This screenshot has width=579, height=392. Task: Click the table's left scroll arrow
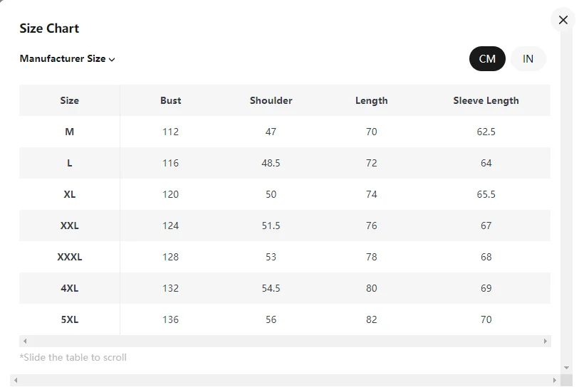pos(25,341)
